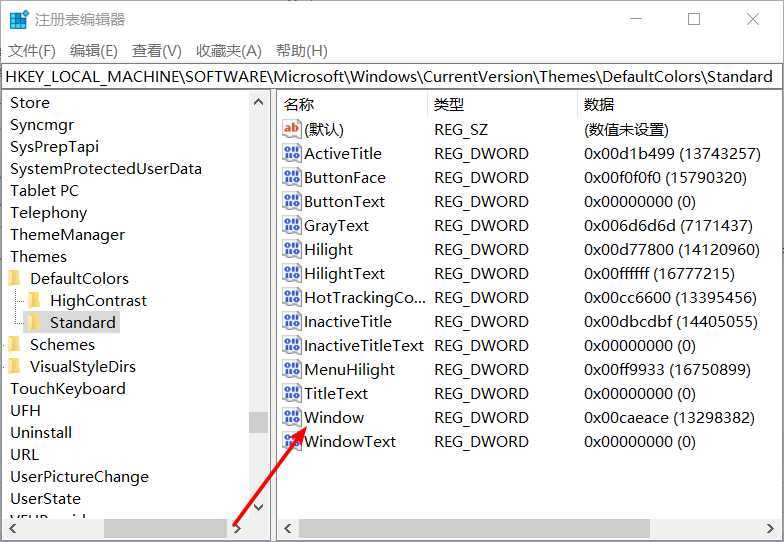This screenshot has width=784, height=542.
Task: Select the Telephony key
Action: click(48, 212)
